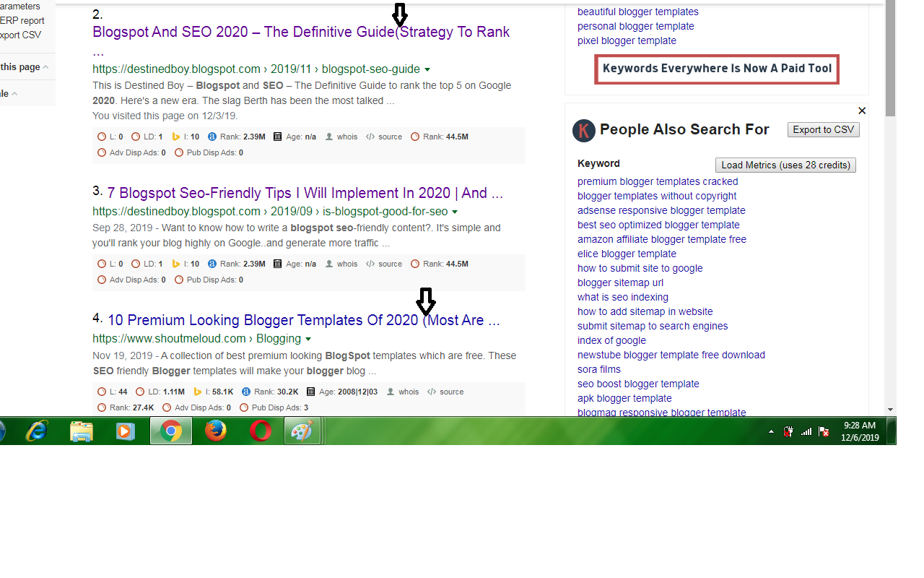Click Rank 27.4K metric in result 4 bar
The image size is (924, 578).
(x=126, y=407)
